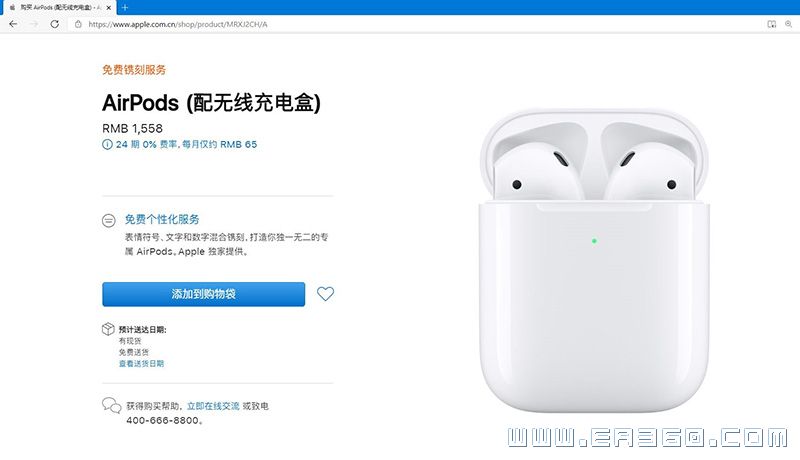
Task: Open a new tab with plus icon
Action: click(x=125, y=7)
